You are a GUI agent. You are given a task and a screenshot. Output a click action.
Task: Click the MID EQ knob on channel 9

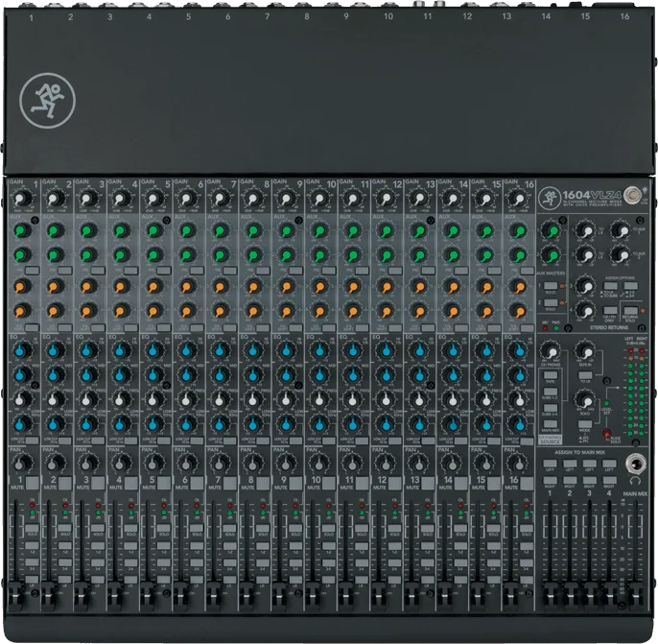point(286,374)
